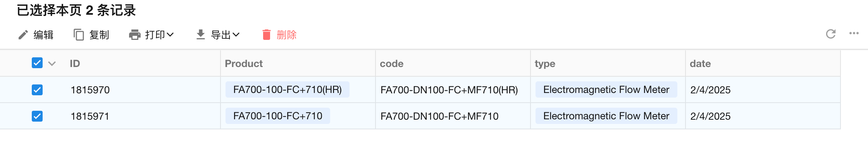Click the export download arrow icon
868x165 pixels.
click(200, 35)
